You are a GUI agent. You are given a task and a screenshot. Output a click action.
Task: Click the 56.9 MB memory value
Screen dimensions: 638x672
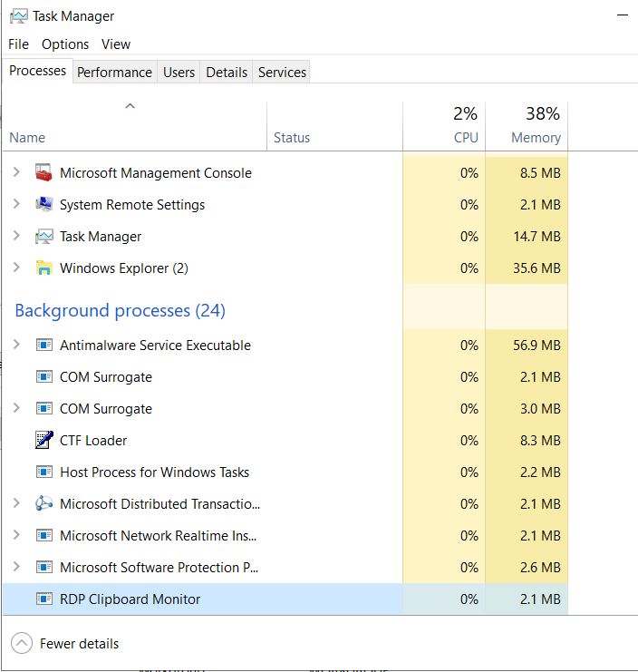[536, 345]
